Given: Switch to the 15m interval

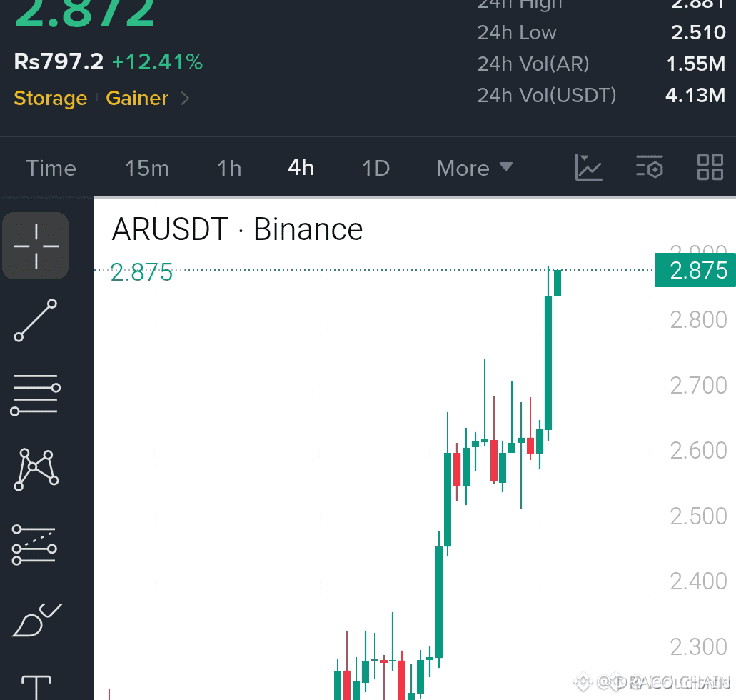Looking at the screenshot, I should click(147, 168).
